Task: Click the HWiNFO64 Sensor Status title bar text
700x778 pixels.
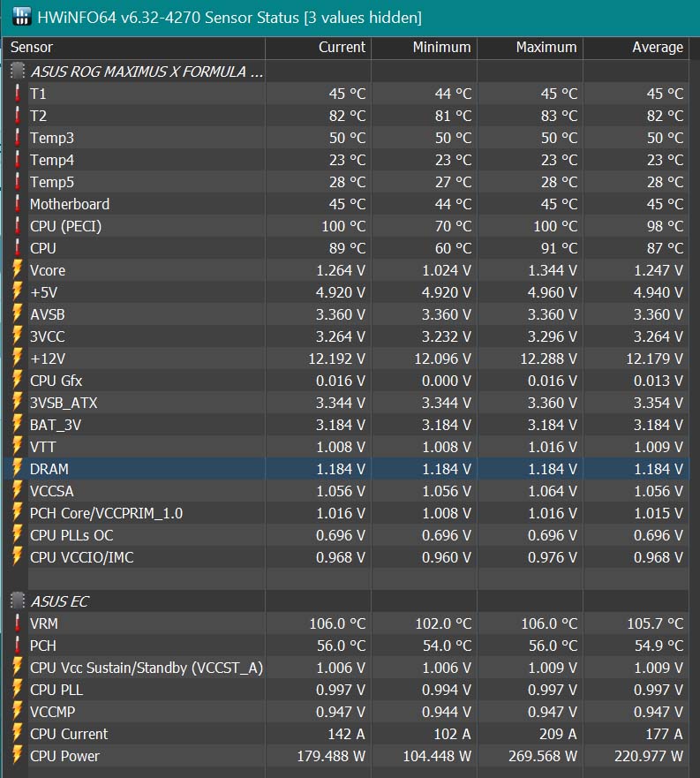Action: (x=230, y=18)
